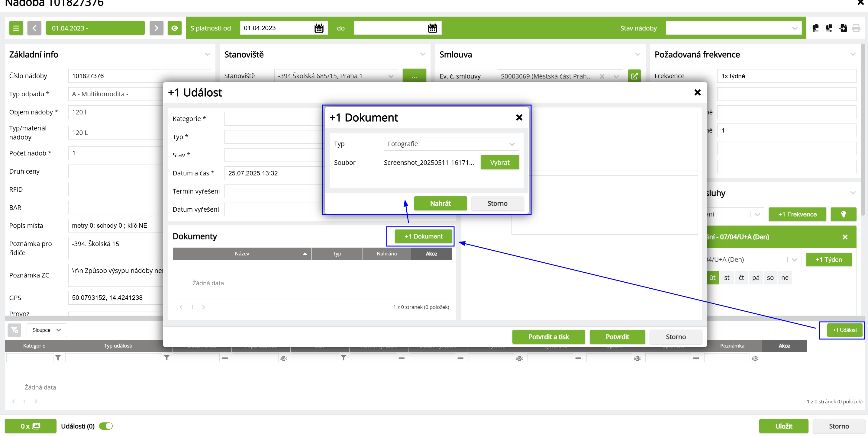
Task: Sort documents by Název column header
Action: (242, 254)
